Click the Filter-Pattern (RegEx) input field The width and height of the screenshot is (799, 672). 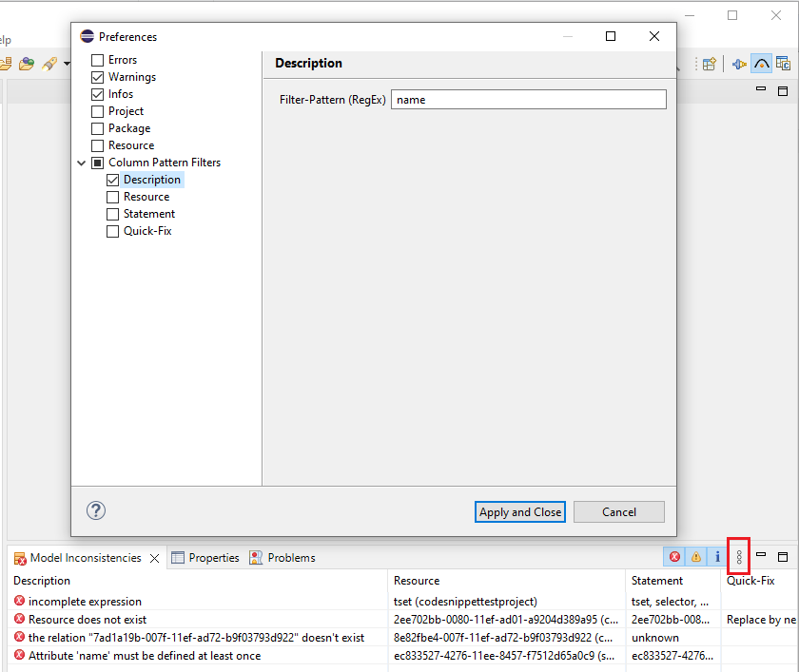pos(529,99)
